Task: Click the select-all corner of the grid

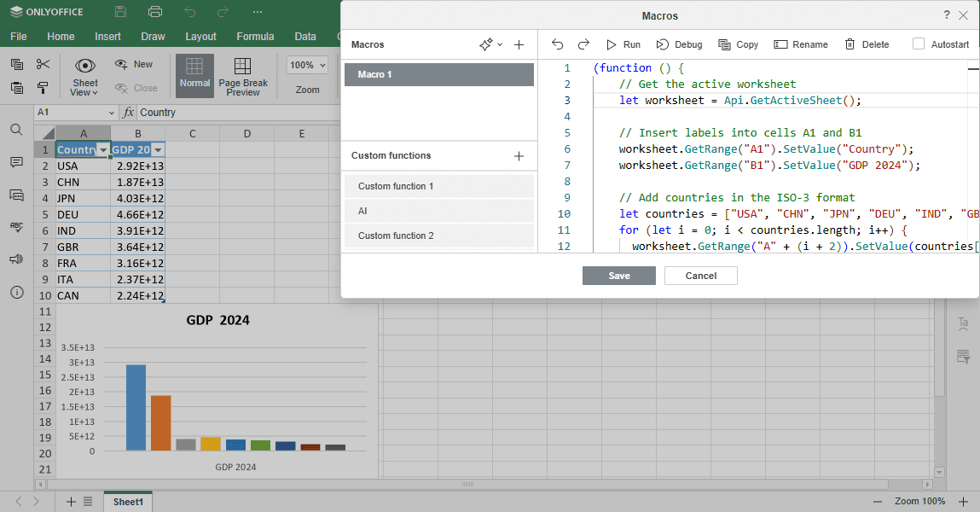Action: (x=45, y=133)
